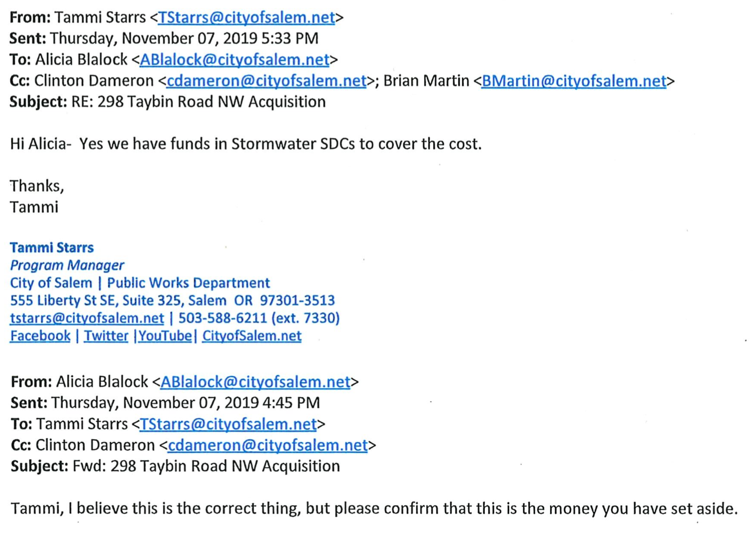Click the Program Manager title text

[x=67, y=265]
